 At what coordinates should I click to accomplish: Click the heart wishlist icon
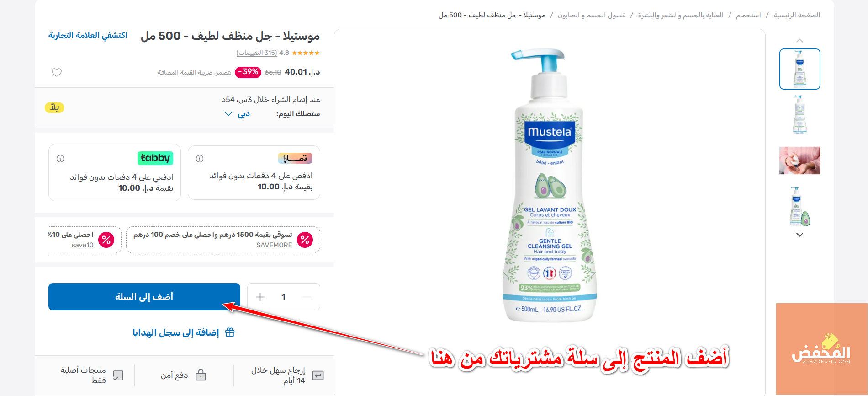coord(57,72)
